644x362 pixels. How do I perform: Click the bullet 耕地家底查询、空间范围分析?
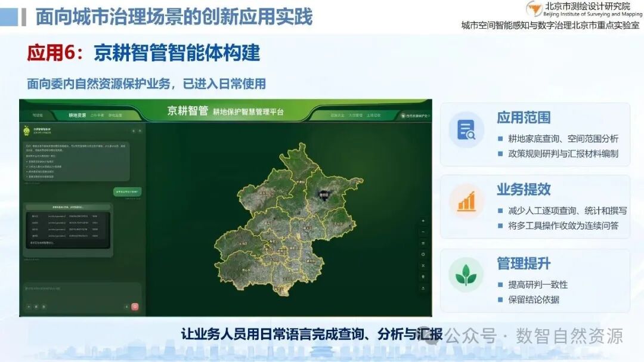pyautogui.click(x=563, y=139)
